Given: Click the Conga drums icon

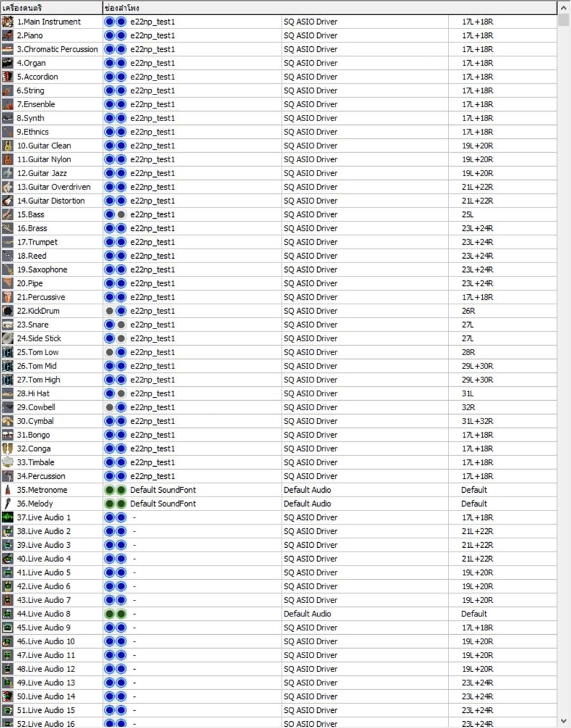Looking at the screenshot, I should (x=8, y=448).
